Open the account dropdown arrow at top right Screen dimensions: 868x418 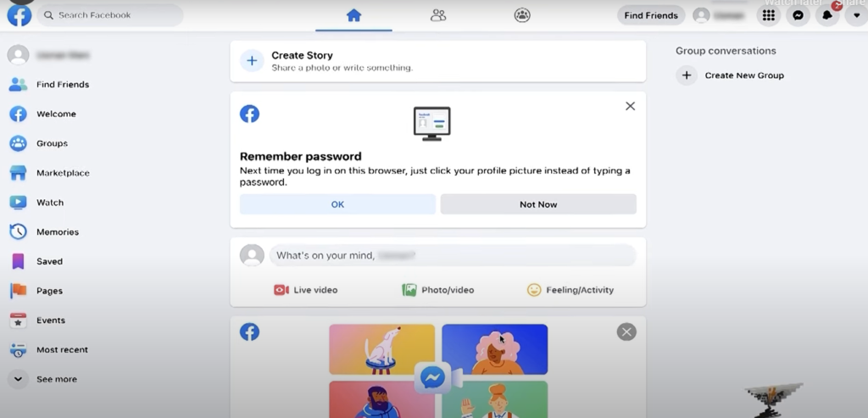[856, 15]
